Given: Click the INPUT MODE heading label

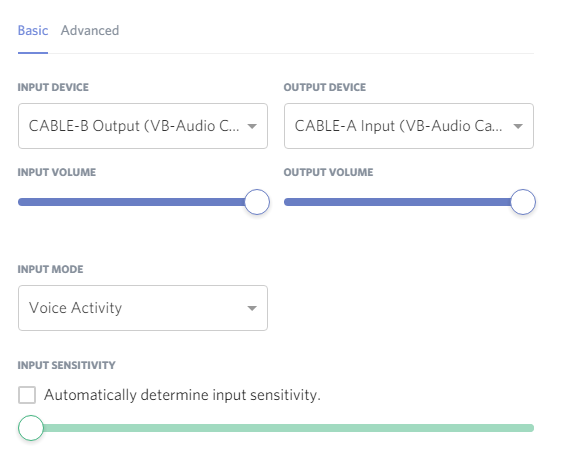Looking at the screenshot, I should pos(51,269).
